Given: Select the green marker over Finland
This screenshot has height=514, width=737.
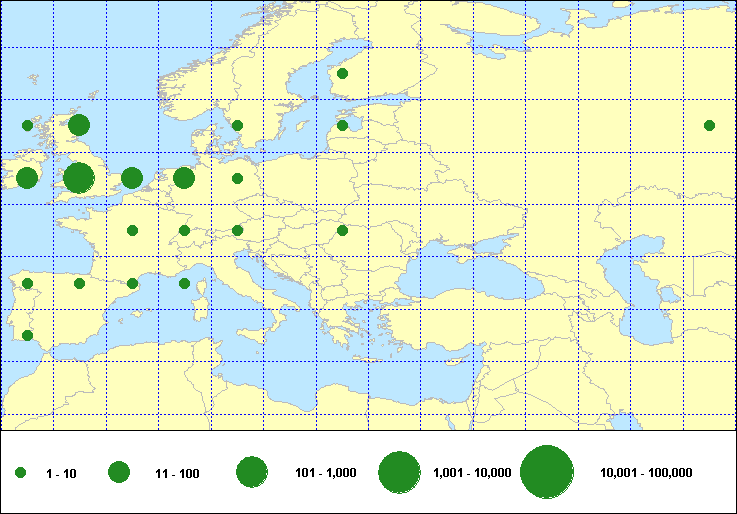Looking at the screenshot, I should coord(342,73).
